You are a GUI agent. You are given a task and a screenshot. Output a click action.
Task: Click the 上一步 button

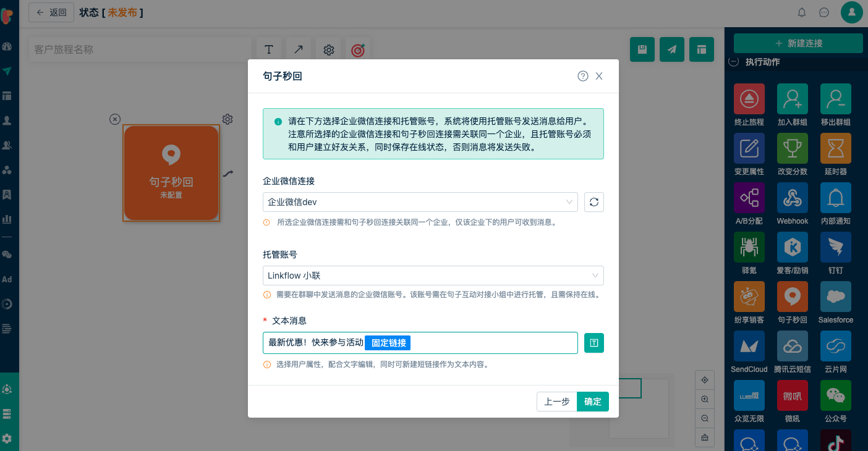(557, 402)
